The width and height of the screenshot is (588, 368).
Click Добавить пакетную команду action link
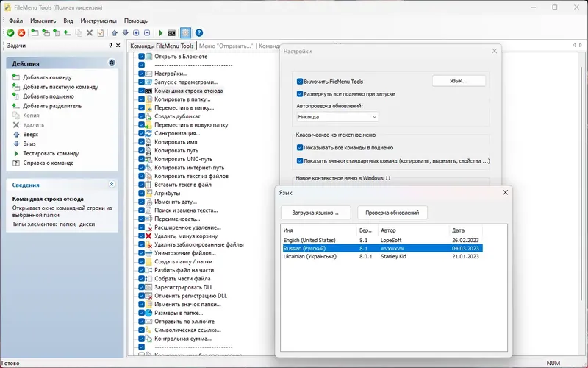pyautogui.click(x=61, y=87)
